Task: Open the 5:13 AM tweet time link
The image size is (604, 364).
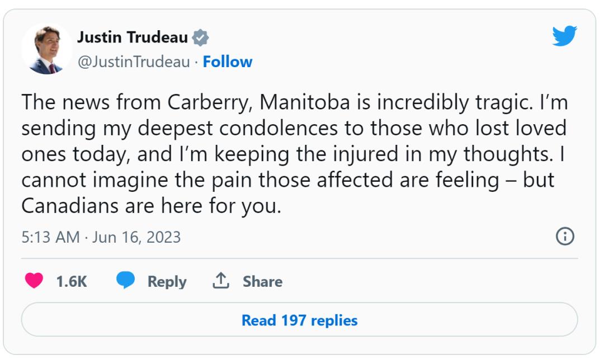Action: (50, 237)
